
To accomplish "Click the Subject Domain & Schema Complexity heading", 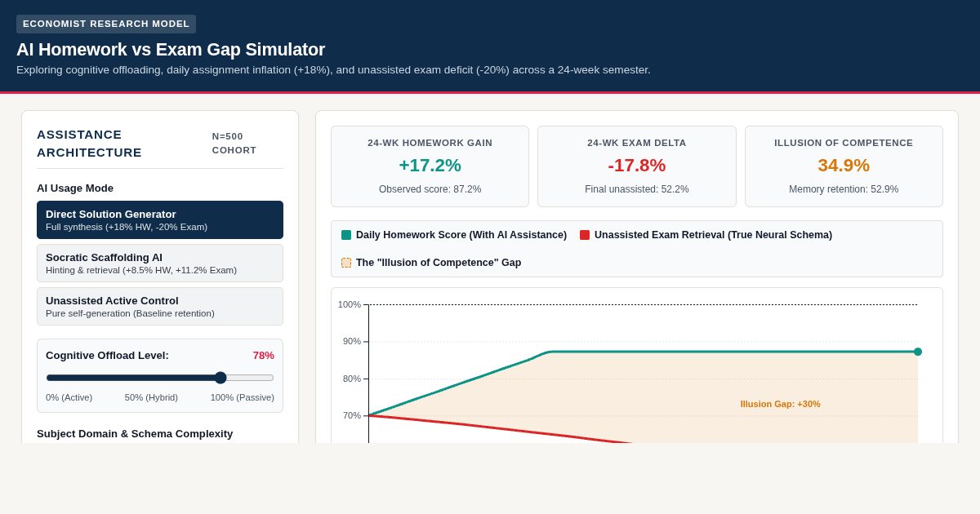I will pos(135,434).
